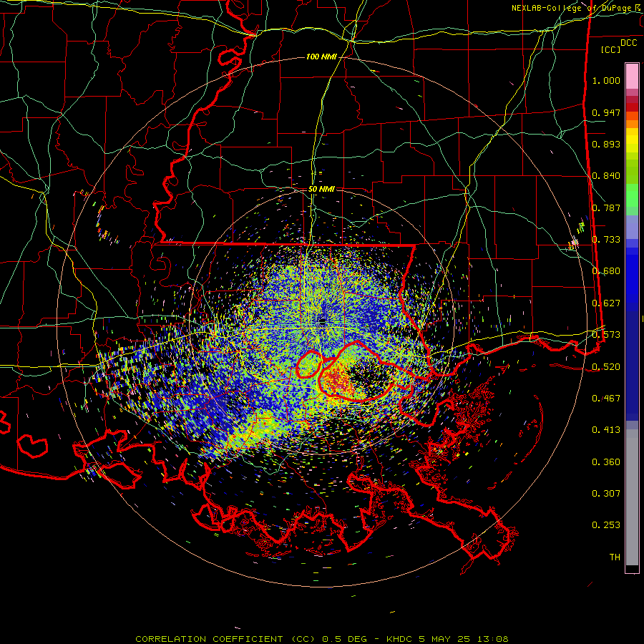The height and width of the screenshot is (644, 644).
Task: Click the 1.000 scale value
Action: pyautogui.click(x=606, y=80)
